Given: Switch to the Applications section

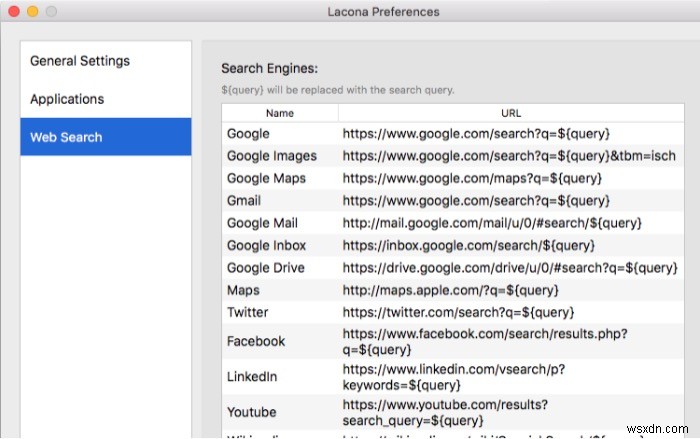Looking at the screenshot, I should point(67,99).
